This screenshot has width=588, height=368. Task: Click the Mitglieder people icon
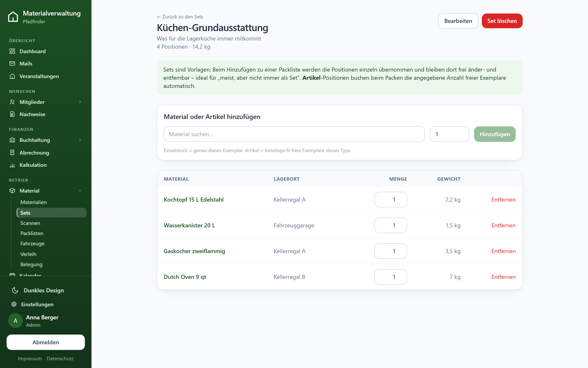pyautogui.click(x=12, y=102)
